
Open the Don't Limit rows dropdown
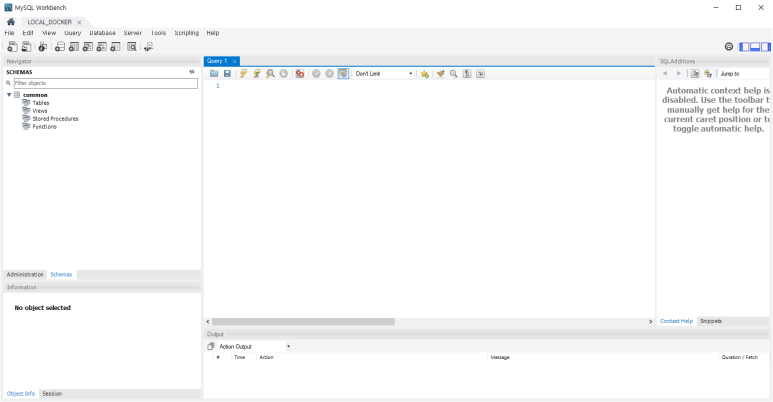coord(384,73)
